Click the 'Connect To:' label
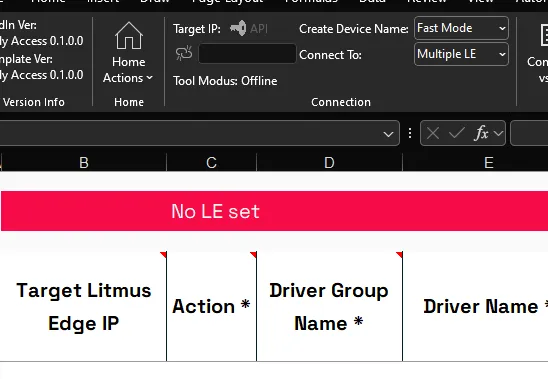This screenshot has width=548, height=379. tap(330, 55)
